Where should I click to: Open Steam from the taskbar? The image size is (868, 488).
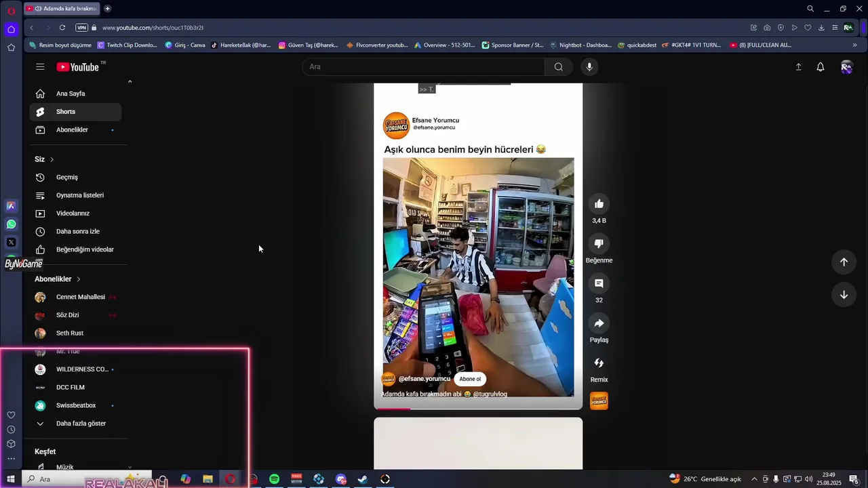[x=363, y=479]
